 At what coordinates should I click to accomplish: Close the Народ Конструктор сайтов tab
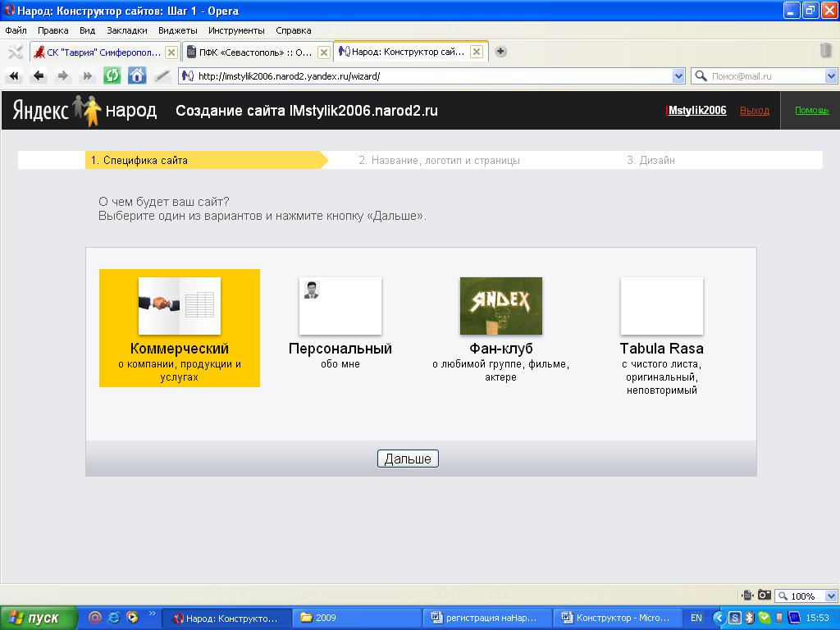pos(477,52)
